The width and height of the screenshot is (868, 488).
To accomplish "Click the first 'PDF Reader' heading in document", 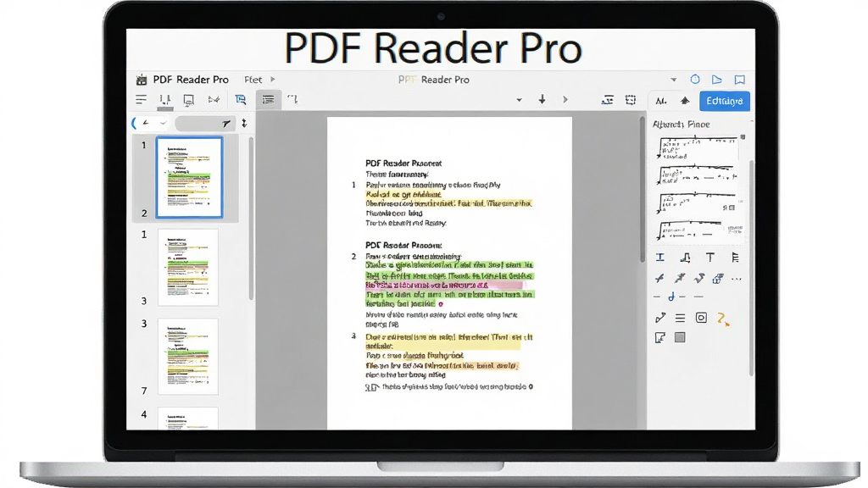I will (x=403, y=164).
